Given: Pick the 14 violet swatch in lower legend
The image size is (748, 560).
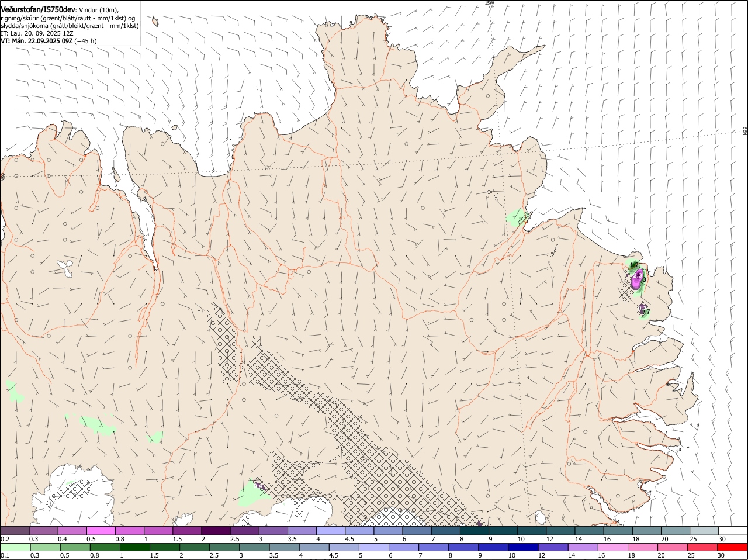Looking at the screenshot, I should [x=583, y=547].
